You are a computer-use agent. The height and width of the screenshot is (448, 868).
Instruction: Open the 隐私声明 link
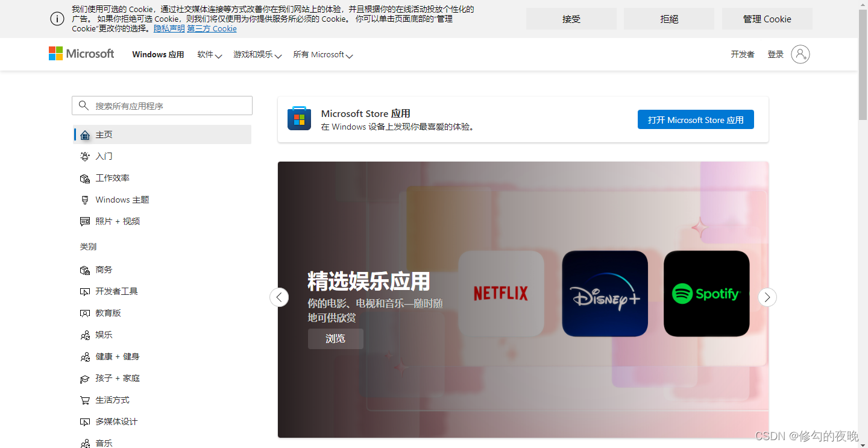tap(169, 28)
